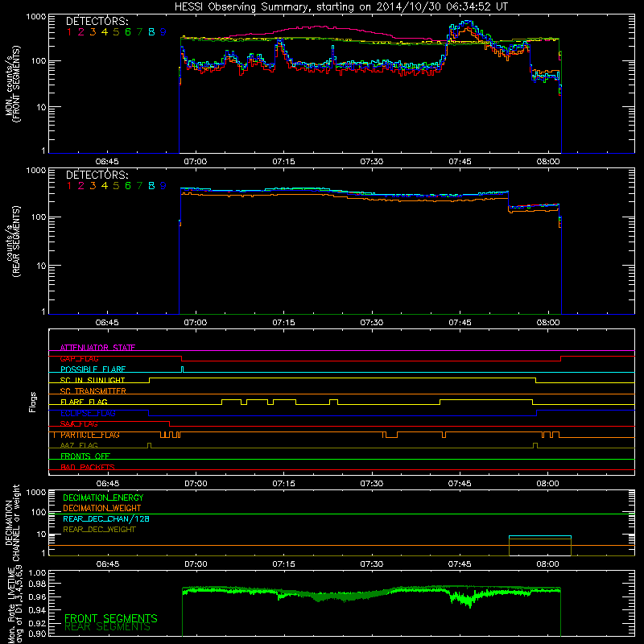The width and height of the screenshot is (644, 644).
Task: Select red detector 1 in rear segments legend
Action: coord(69,186)
